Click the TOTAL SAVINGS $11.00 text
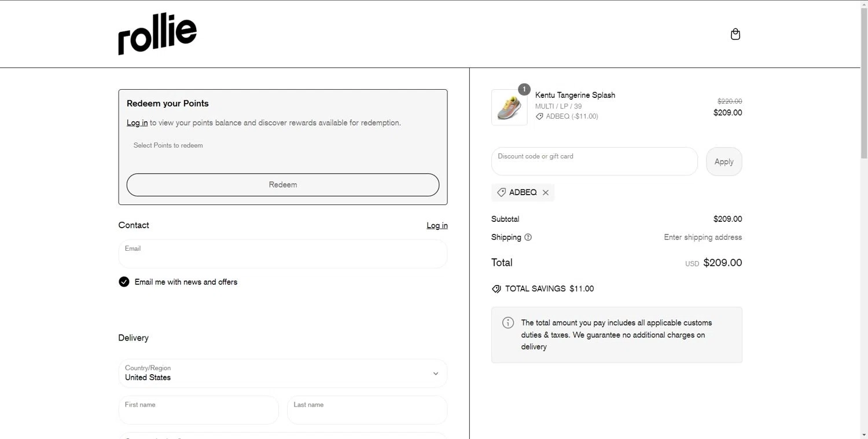868x439 pixels. pyautogui.click(x=549, y=288)
